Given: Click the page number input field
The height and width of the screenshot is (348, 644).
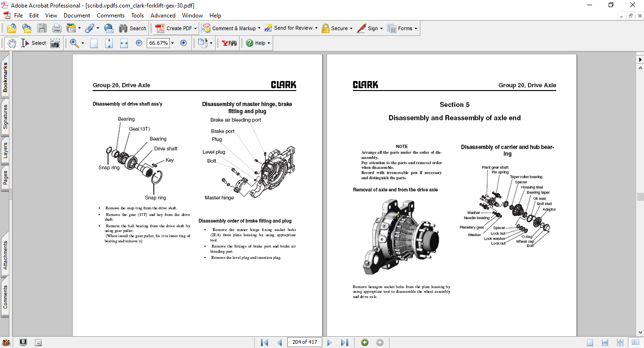Looking at the screenshot, I should 304,342.
